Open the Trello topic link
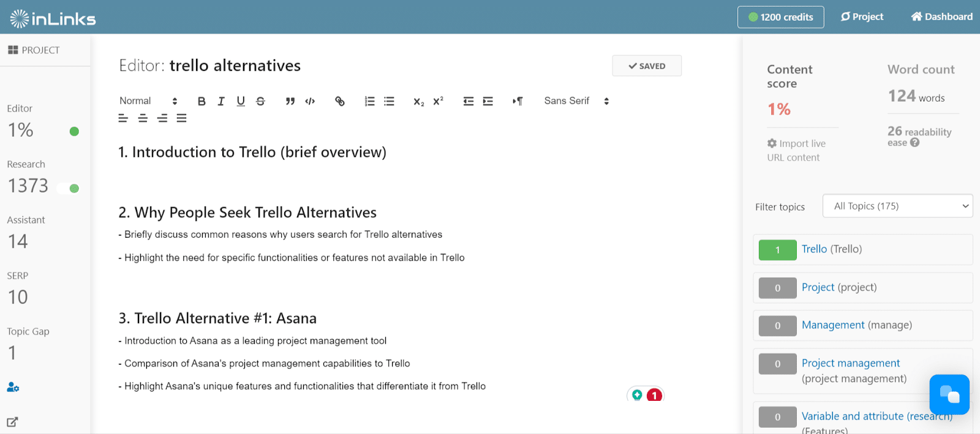 coord(814,249)
